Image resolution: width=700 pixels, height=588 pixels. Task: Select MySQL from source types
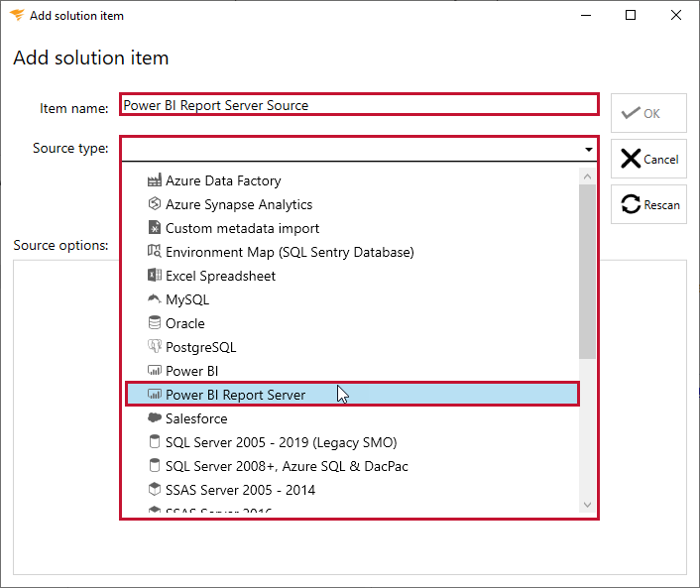pos(352,299)
